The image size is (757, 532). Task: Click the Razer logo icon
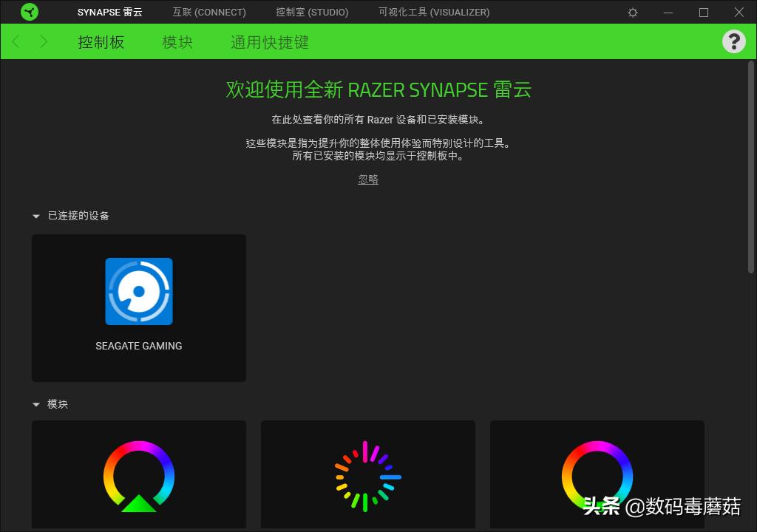[29, 12]
